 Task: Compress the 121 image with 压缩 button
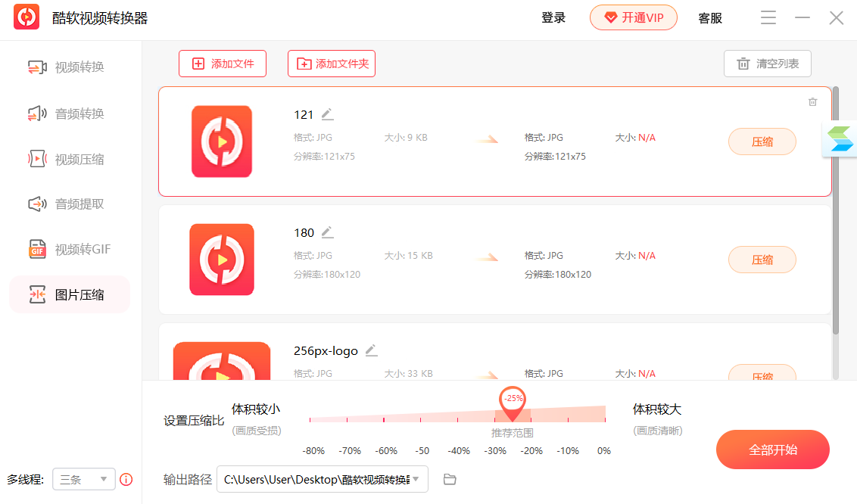[762, 142]
